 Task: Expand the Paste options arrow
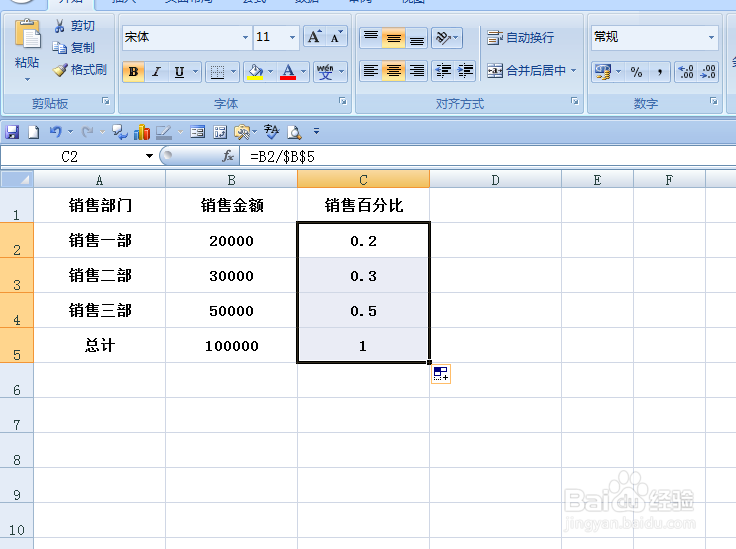tap(27, 79)
